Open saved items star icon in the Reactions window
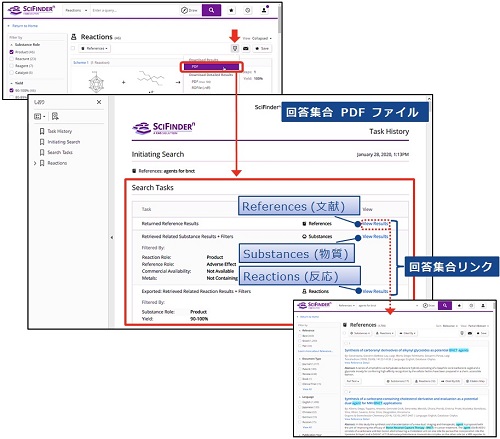Image resolution: width=500 pixels, height=439 pixels. coord(231,10)
